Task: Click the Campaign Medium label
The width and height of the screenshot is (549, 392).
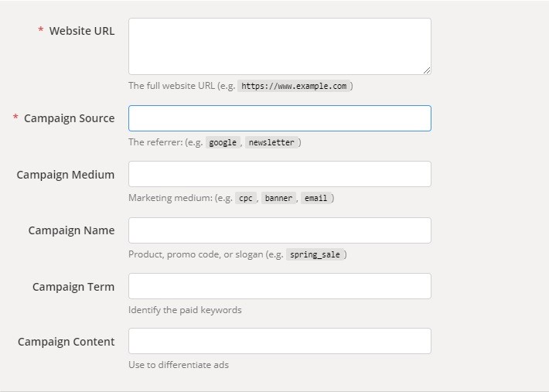Action: coord(66,175)
